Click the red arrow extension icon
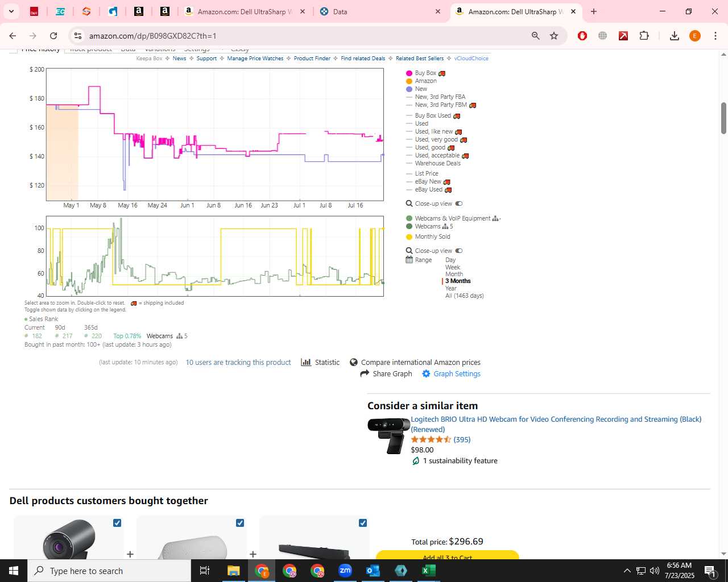 pyautogui.click(x=623, y=36)
